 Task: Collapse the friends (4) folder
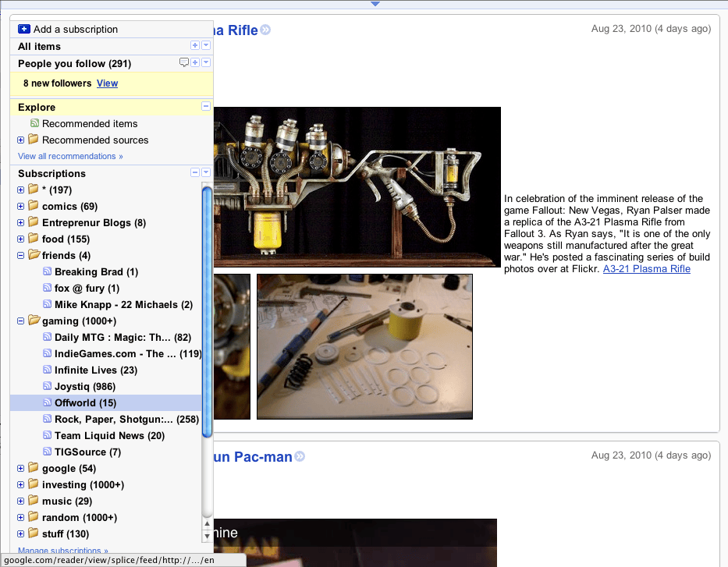pyautogui.click(x=20, y=255)
